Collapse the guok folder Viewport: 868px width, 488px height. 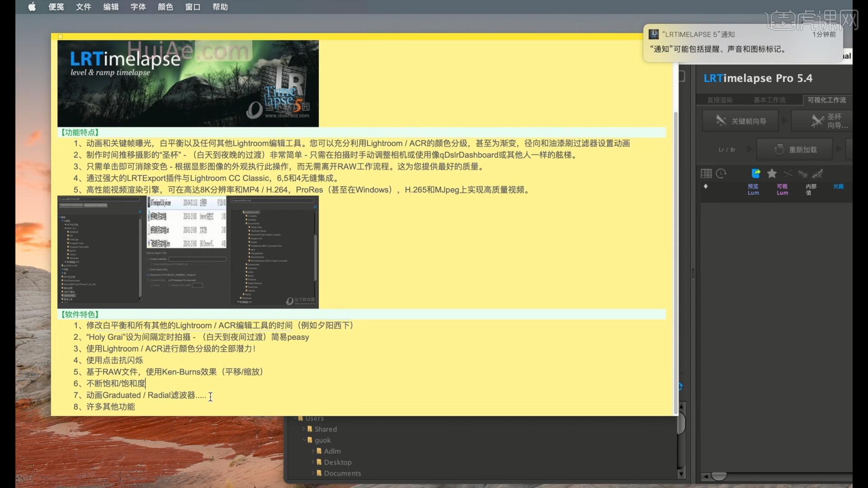(304, 440)
